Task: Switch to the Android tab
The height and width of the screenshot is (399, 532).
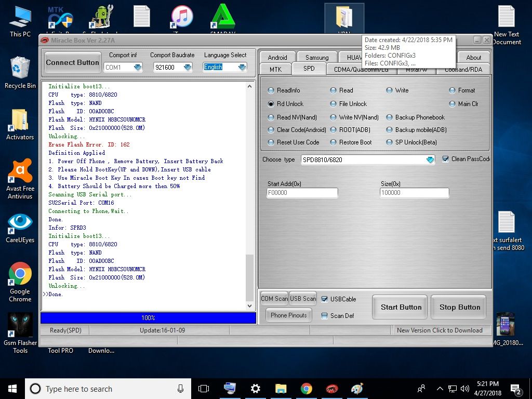Action: click(x=277, y=57)
